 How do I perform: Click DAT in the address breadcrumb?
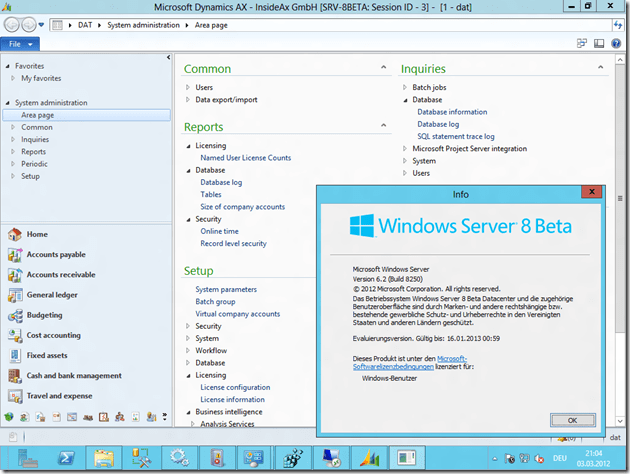point(85,25)
